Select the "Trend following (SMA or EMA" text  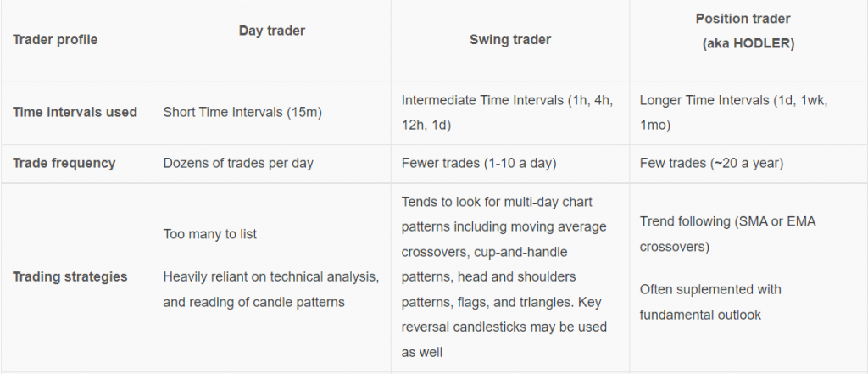pyautogui.click(x=726, y=220)
